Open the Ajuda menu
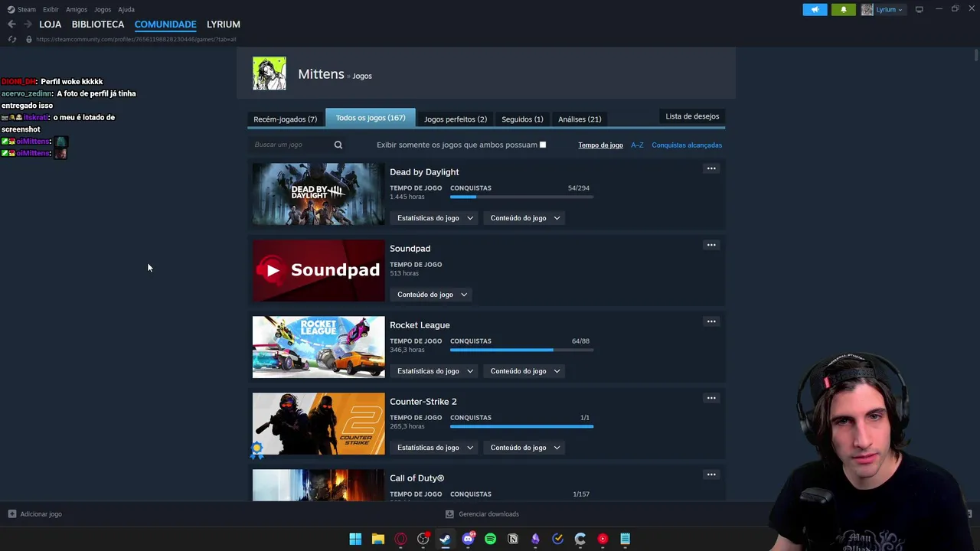The height and width of the screenshot is (551, 980). coord(126,9)
